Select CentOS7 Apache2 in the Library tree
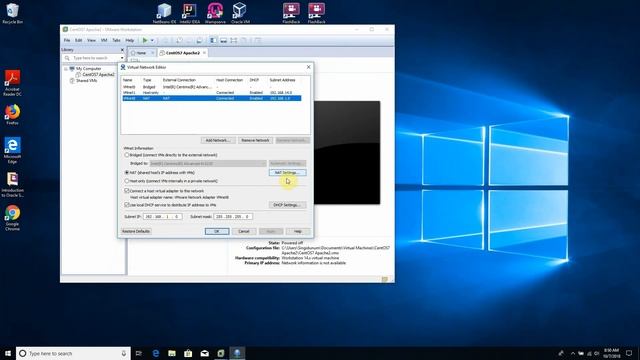Image resolution: width=640 pixels, height=360 pixels. click(98, 75)
